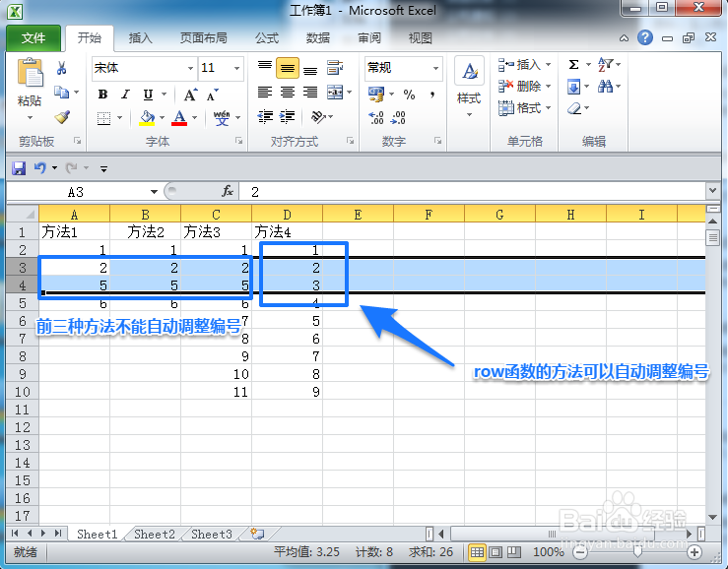Toggle bold formatting

coord(103,95)
